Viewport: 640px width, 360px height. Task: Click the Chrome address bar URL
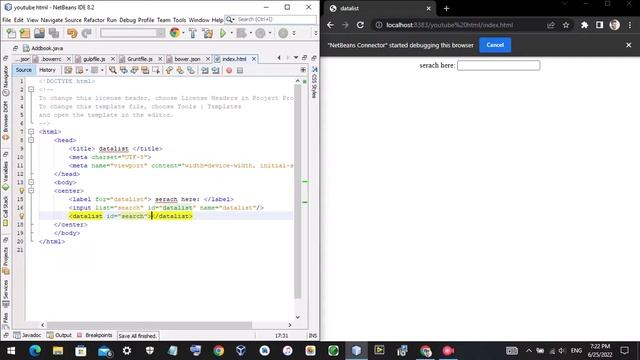point(449,25)
